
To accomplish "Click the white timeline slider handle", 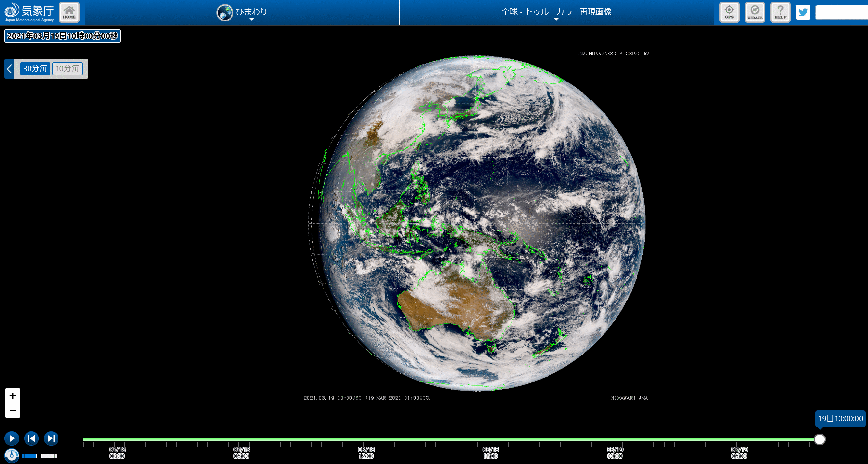I will (819, 439).
